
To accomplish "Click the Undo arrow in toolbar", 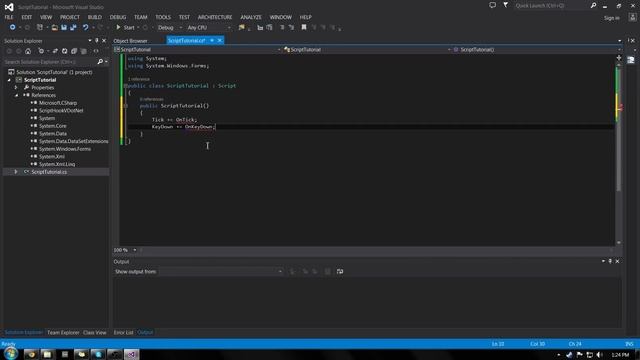I will click(x=85, y=27).
